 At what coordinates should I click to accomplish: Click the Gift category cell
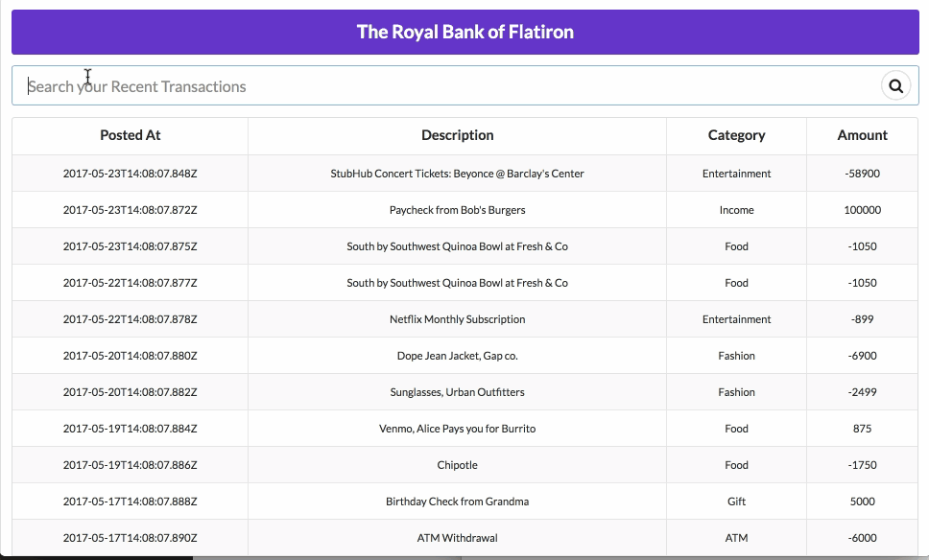(736, 502)
